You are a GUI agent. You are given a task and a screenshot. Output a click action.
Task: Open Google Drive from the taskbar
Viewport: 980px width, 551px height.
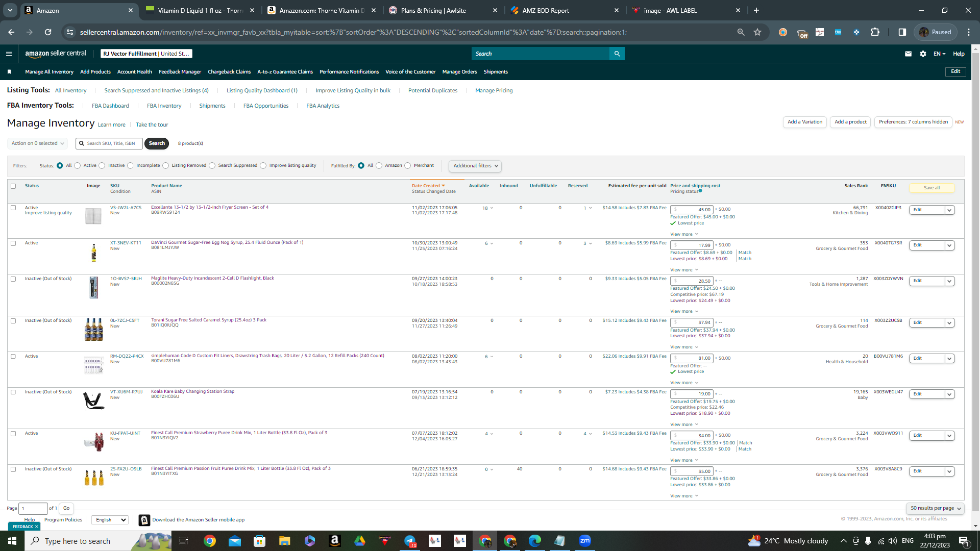click(x=360, y=541)
